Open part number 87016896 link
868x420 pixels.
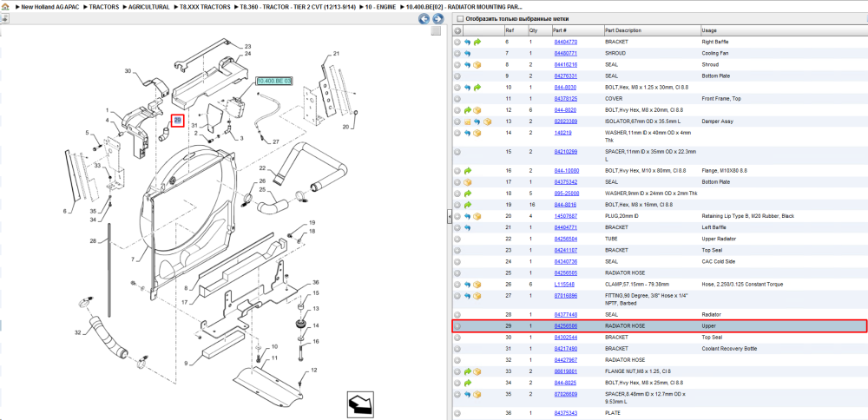pyautogui.click(x=566, y=296)
